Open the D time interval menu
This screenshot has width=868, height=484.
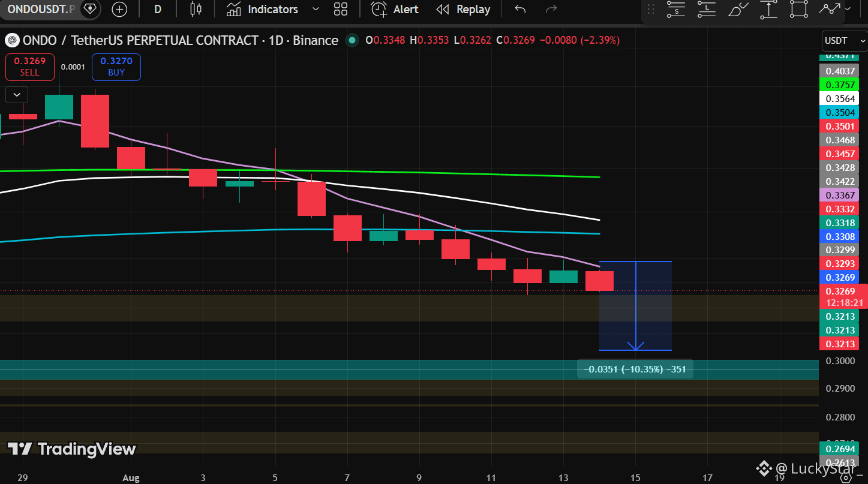pos(157,9)
